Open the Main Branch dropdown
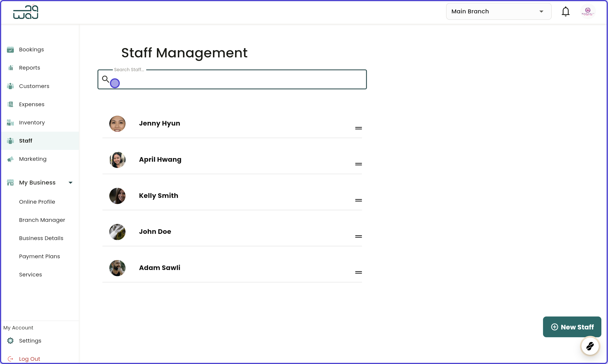Image resolution: width=608 pixels, height=364 pixels. pos(499,11)
